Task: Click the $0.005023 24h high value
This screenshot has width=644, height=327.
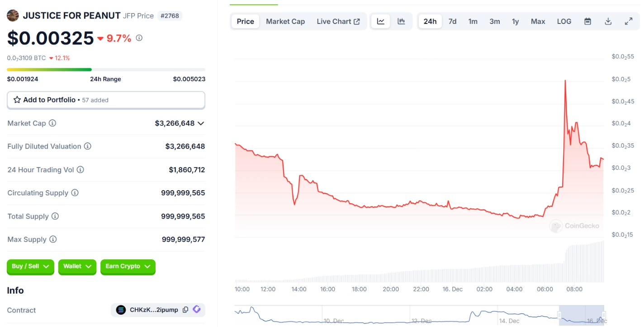Action: 189,79
